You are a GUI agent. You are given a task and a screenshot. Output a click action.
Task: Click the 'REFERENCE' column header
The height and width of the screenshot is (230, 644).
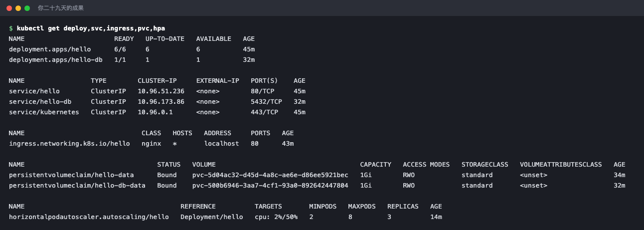click(x=198, y=207)
